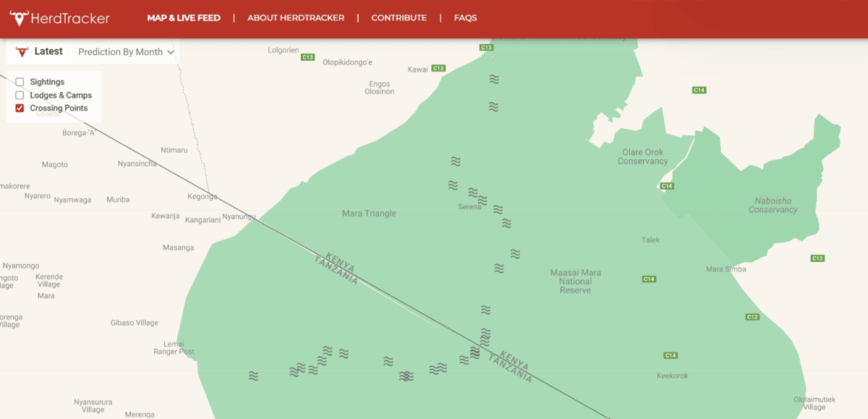The height and width of the screenshot is (419, 868).
Task: Enable the Lodges & Camps checkbox
Action: 20,95
